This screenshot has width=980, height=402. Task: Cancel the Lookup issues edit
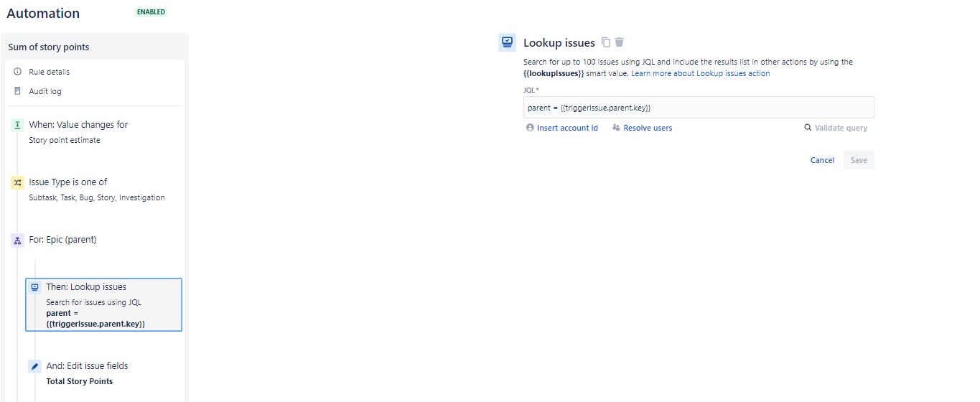pos(822,160)
